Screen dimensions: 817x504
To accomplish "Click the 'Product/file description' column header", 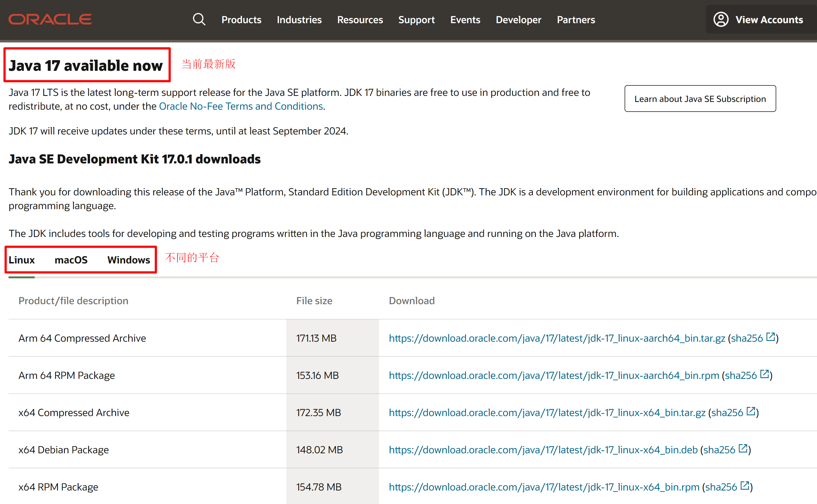I will [x=73, y=301].
